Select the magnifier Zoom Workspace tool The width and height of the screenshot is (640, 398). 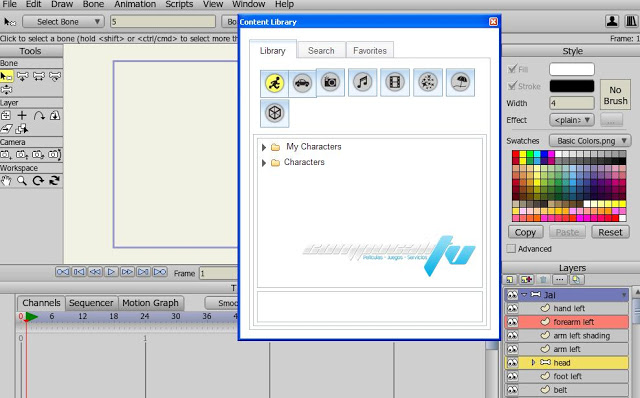[22, 181]
